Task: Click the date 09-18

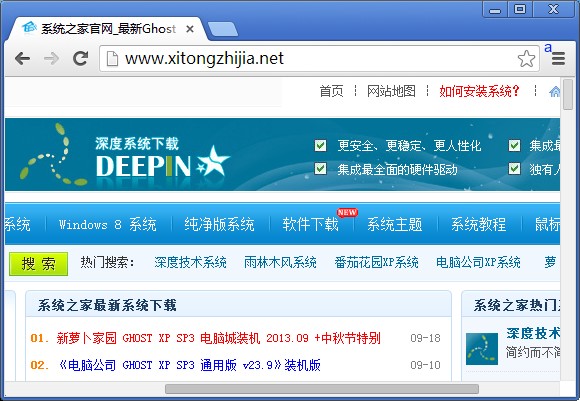Action: coord(425,338)
